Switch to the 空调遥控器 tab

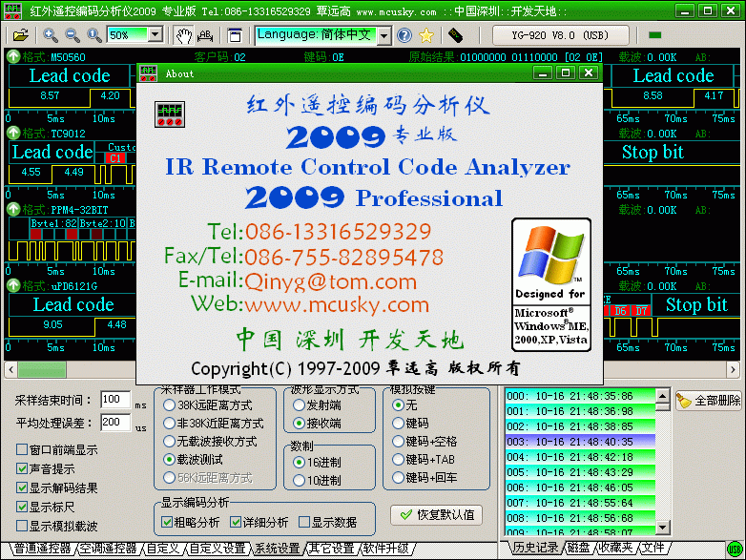click(108, 549)
